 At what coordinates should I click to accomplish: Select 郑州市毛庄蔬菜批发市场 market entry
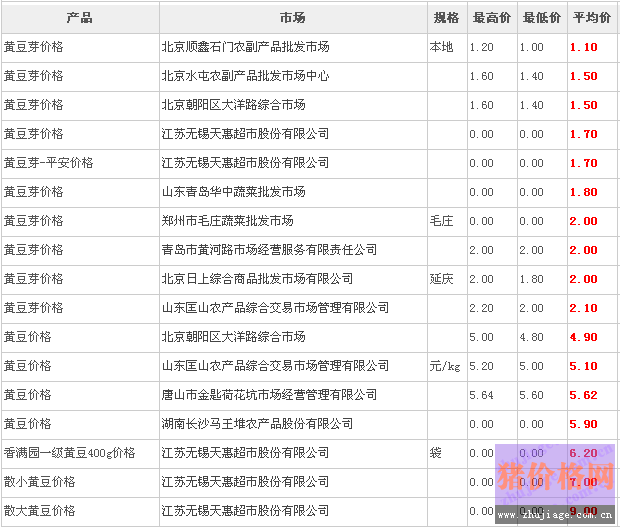coord(227,221)
